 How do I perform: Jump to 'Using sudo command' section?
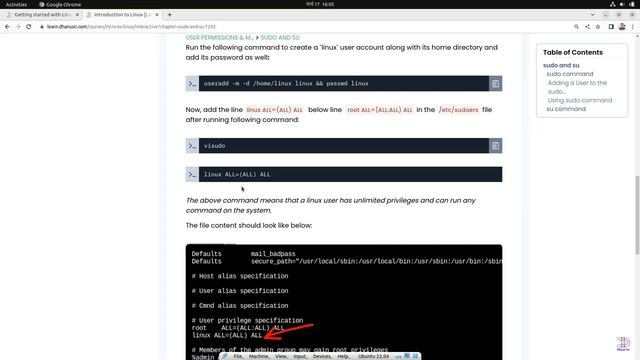point(580,100)
